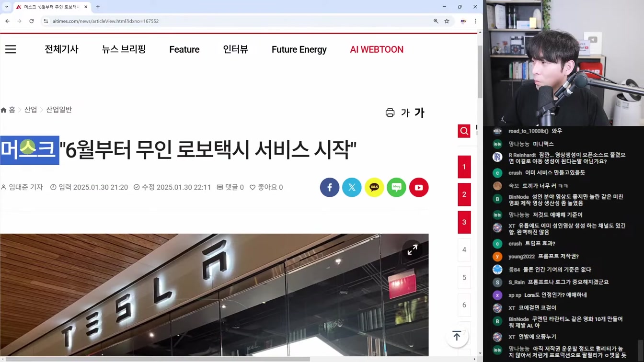
Task: Open browser profile avatar
Action: (463, 21)
